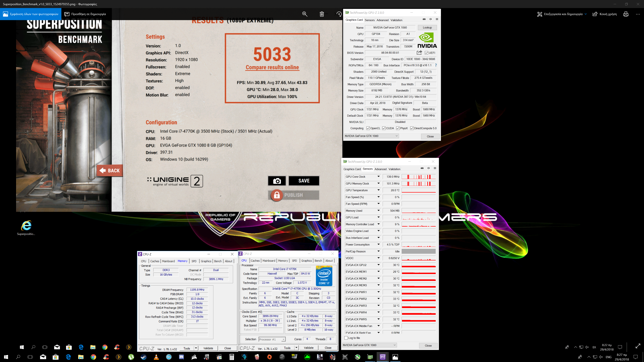The image size is (644, 362).
Task: Click the show-all-photos button in Photos header
Action: pyautogui.click(x=31, y=14)
